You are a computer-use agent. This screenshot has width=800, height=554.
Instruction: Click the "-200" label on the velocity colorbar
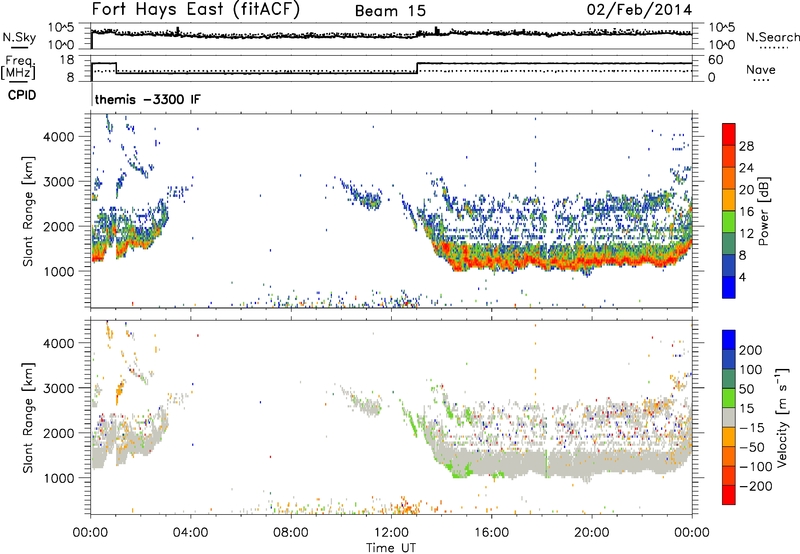coord(756,486)
